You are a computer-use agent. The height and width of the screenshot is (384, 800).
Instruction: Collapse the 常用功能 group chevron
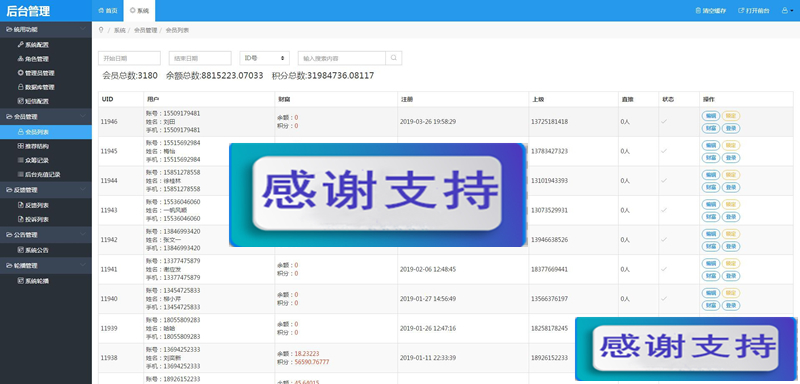click(83, 30)
